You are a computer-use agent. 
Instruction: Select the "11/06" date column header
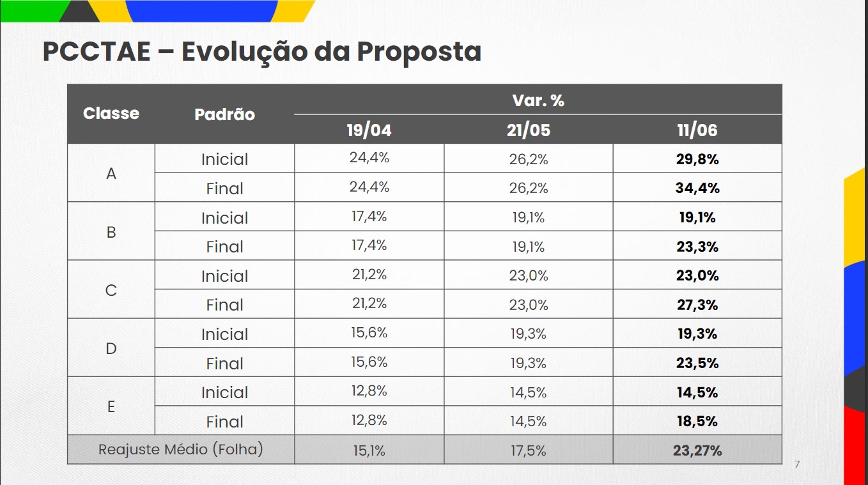tap(697, 130)
